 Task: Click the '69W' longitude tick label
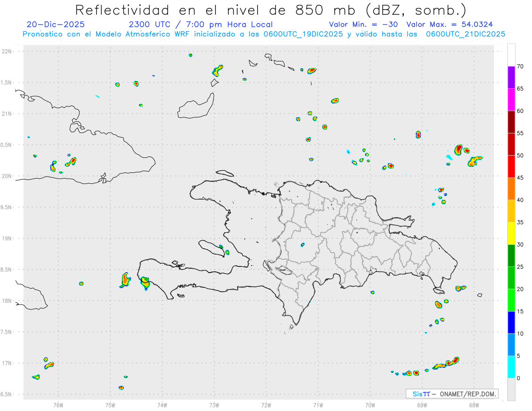pos(422,405)
